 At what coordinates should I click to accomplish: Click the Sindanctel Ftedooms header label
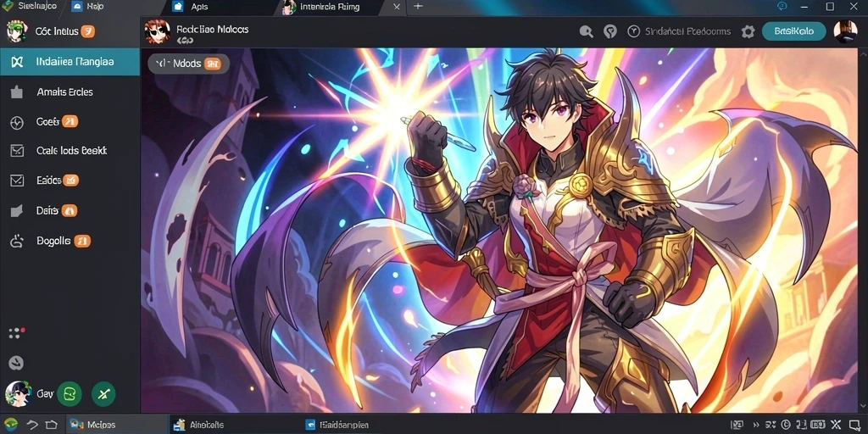pos(687,31)
